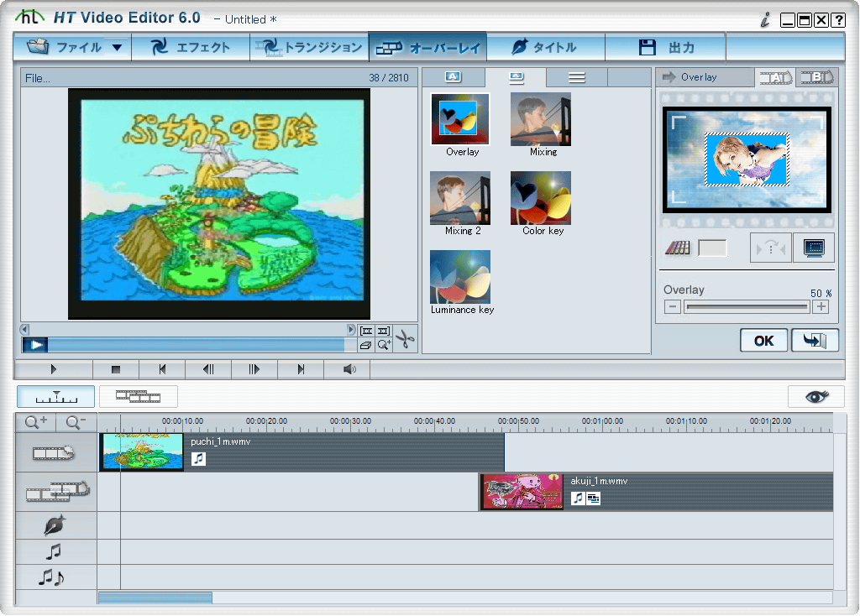The height and width of the screenshot is (616, 860).
Task: Select clip A filmstrip toggle
Action: tap(775, 77)
